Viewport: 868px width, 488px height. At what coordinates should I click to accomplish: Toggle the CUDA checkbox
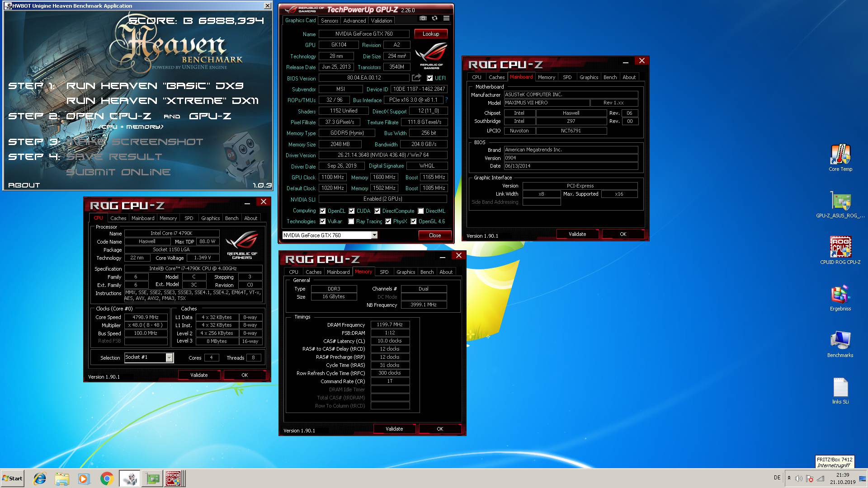point(351,211)
